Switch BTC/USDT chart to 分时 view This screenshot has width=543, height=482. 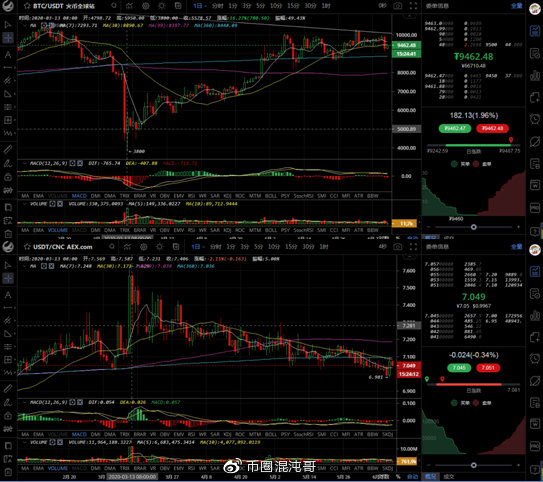[217, 6]
